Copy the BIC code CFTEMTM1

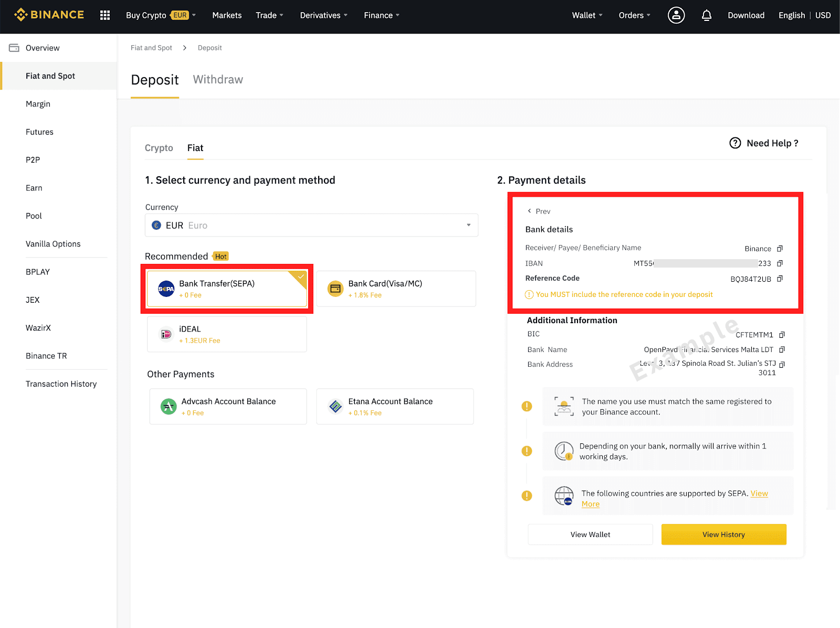point(782,335)
